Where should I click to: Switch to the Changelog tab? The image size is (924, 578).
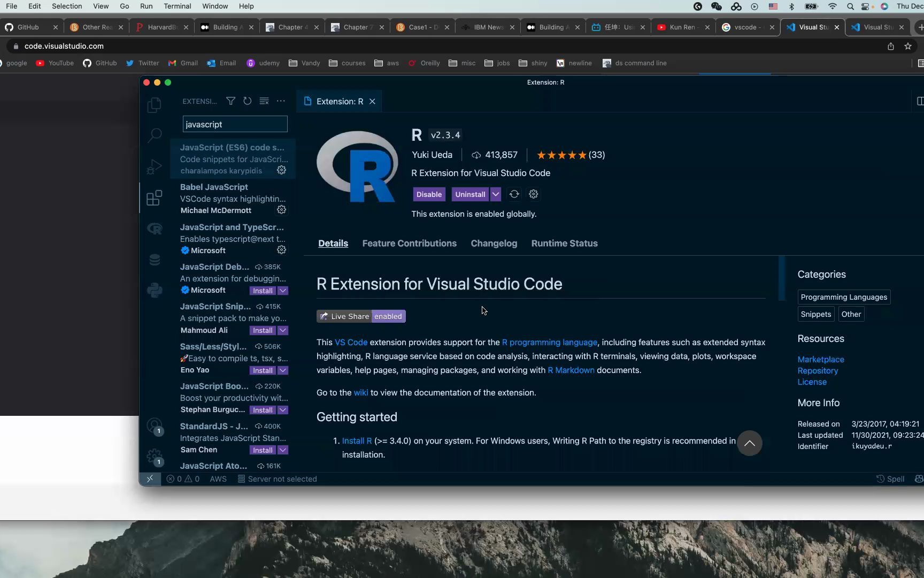(494, 244)
